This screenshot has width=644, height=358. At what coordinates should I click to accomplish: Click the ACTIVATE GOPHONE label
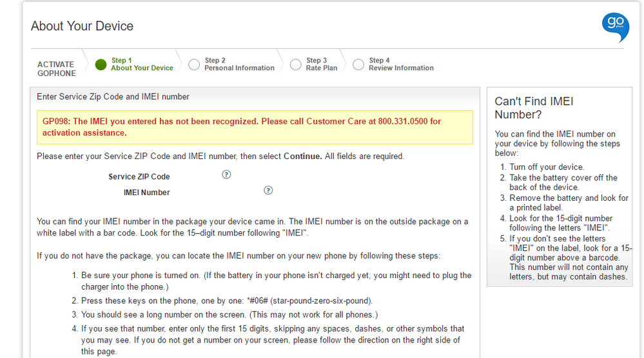(x=56, y=69)
